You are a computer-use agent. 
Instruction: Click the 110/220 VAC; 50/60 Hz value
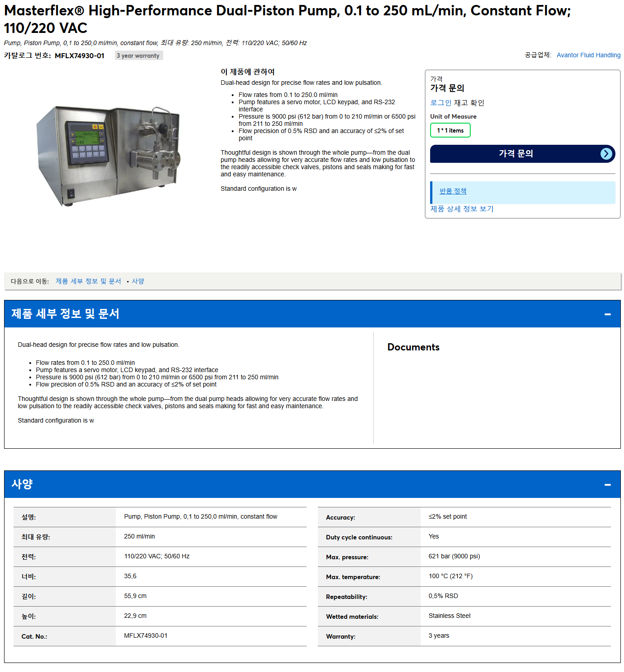coord(157,556)
